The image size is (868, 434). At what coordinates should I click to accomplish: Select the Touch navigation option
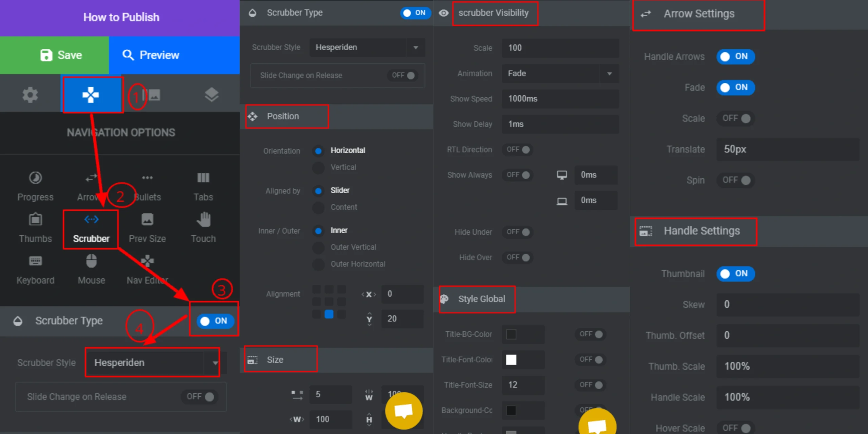coord(203,228)
